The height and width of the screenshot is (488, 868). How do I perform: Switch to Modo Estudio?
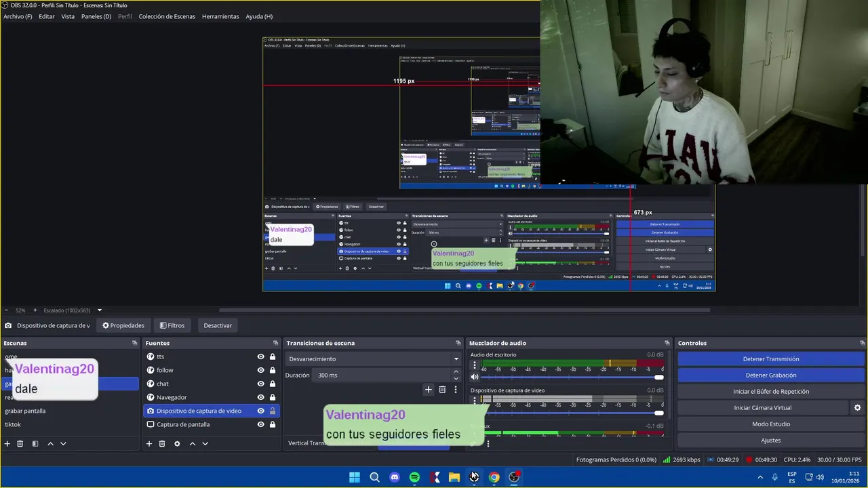click(x=771, y=424)
